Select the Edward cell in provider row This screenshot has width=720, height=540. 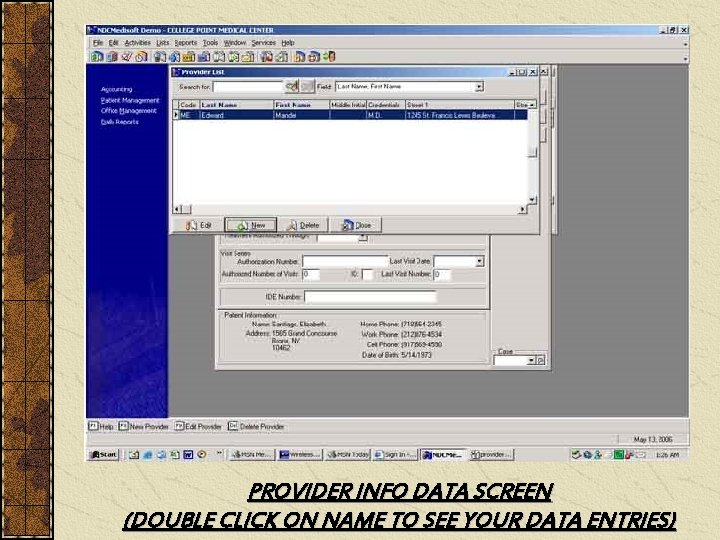(236, 115)
